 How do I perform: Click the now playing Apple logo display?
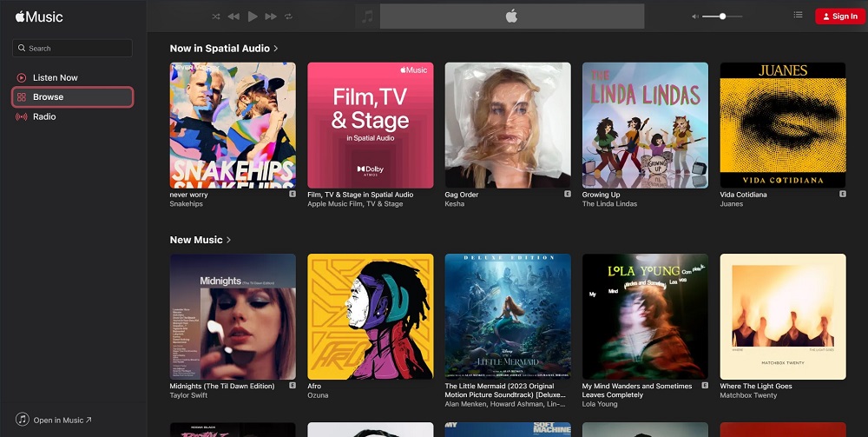[511, 16]
